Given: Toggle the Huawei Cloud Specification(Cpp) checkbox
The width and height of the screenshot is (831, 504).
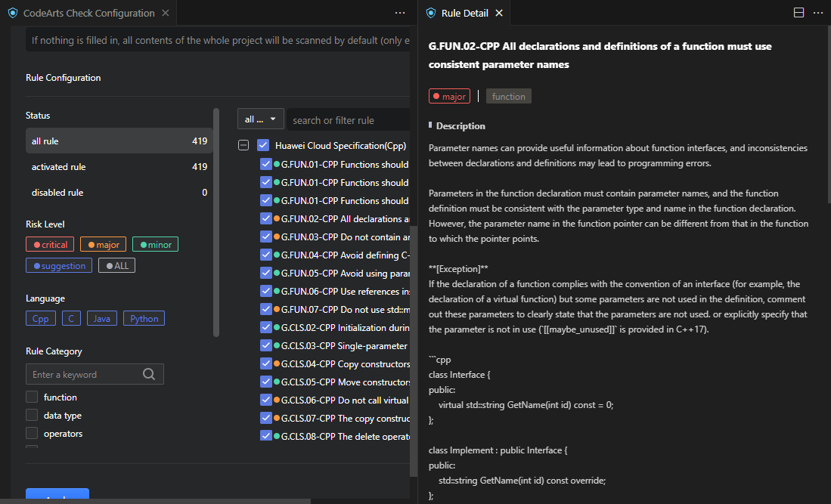Looking at the screenshot, I should coord(263,145).
